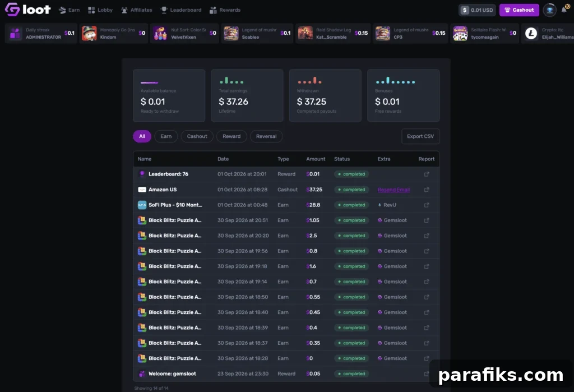
Task: Click the Gemsloot logo
Action: pos(28,10)
